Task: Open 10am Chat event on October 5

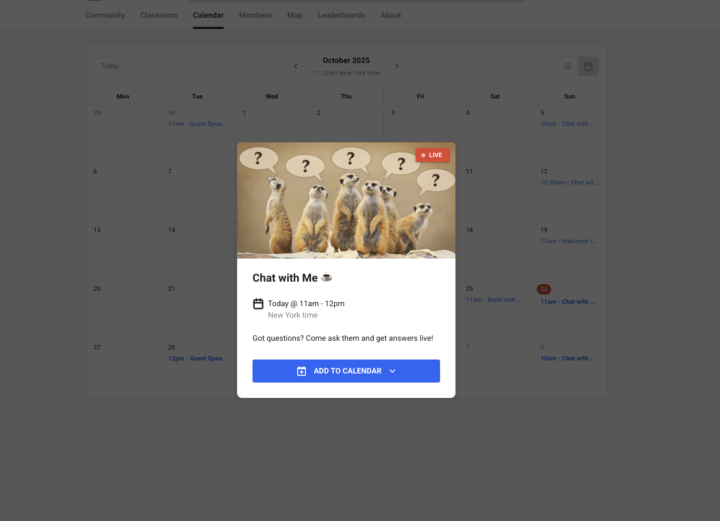Action: 567,124
